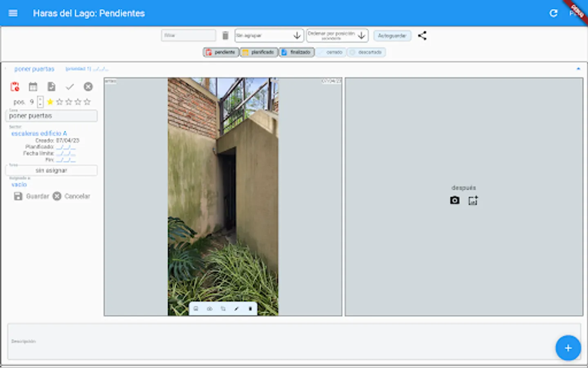
Task: Click the refresh icon in header
Action: pyautogui.click(x=553, y=13)
